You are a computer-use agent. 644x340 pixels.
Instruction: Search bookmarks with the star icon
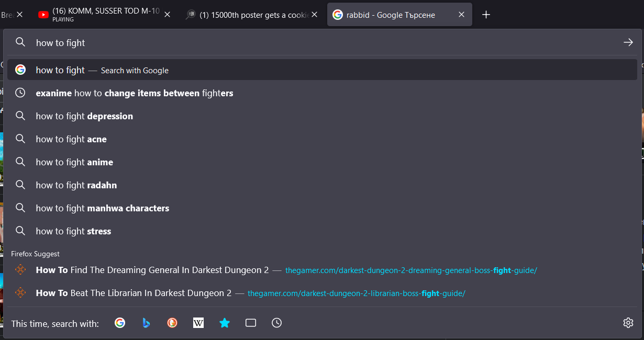coord(225,323)
